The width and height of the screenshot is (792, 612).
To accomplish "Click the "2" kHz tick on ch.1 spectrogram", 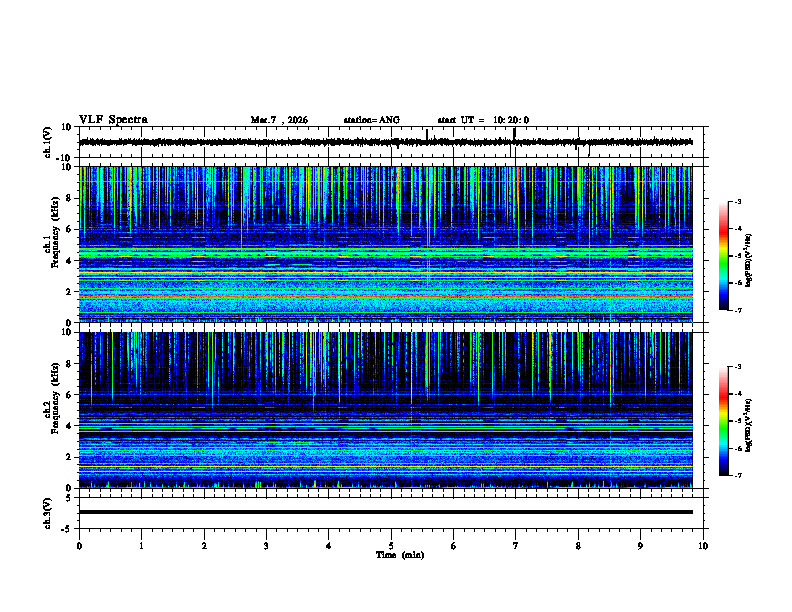I will (x=70, y=292).
